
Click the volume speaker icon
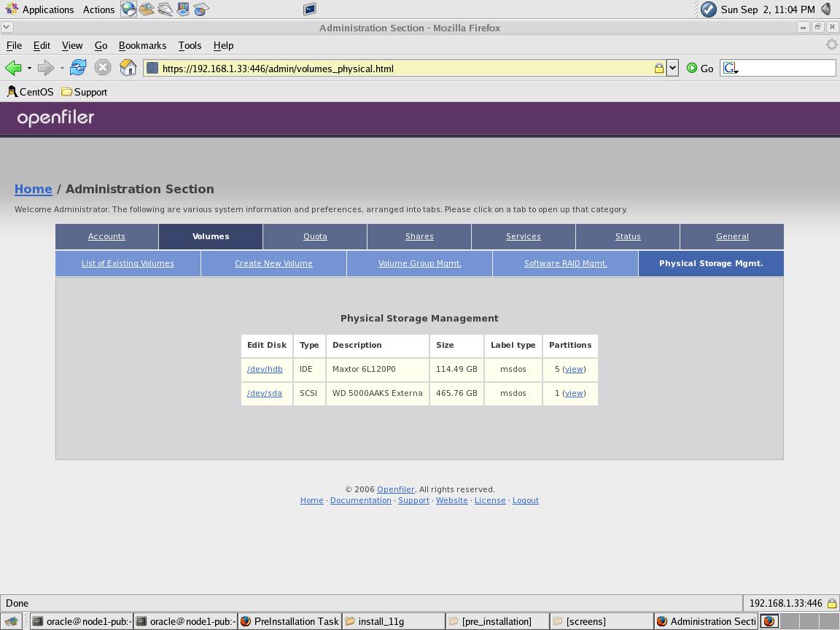826,9
